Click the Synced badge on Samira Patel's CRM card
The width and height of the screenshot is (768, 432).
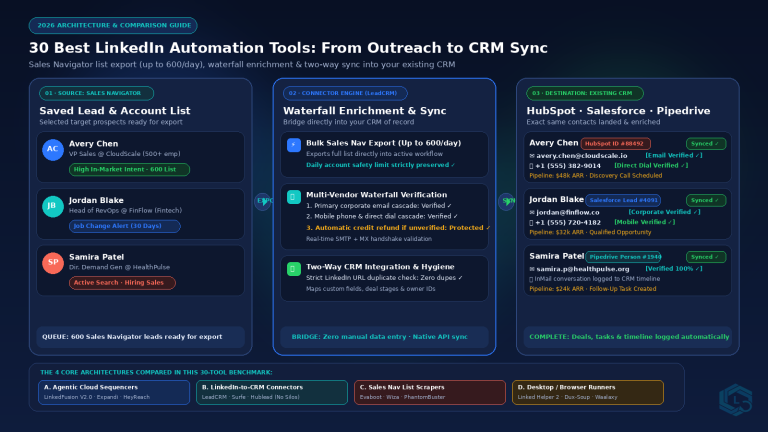(706, 257)
